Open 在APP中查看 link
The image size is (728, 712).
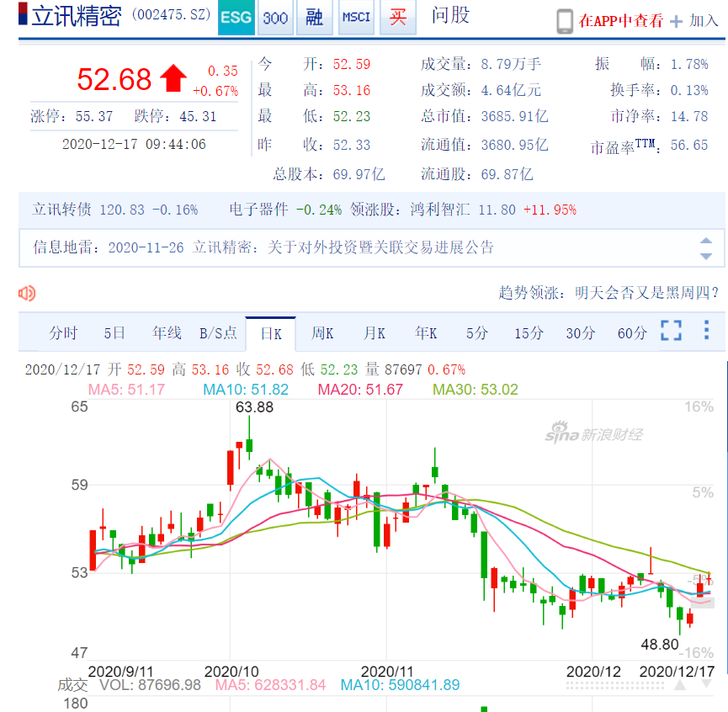621,21
